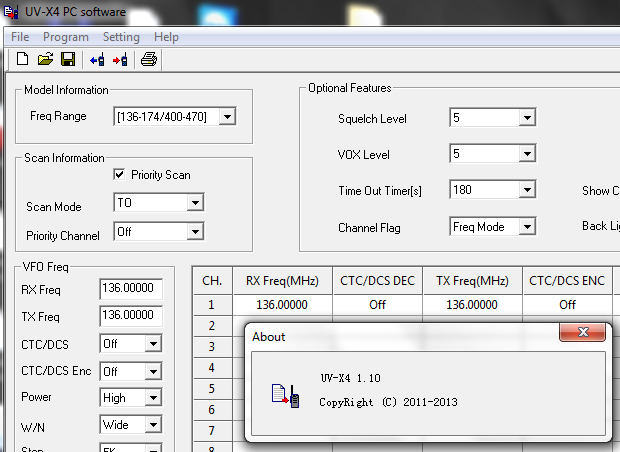Expand the Squelch Level dropdown
Image resolution: width=620 pixels, height=452 pixels.
527,118
